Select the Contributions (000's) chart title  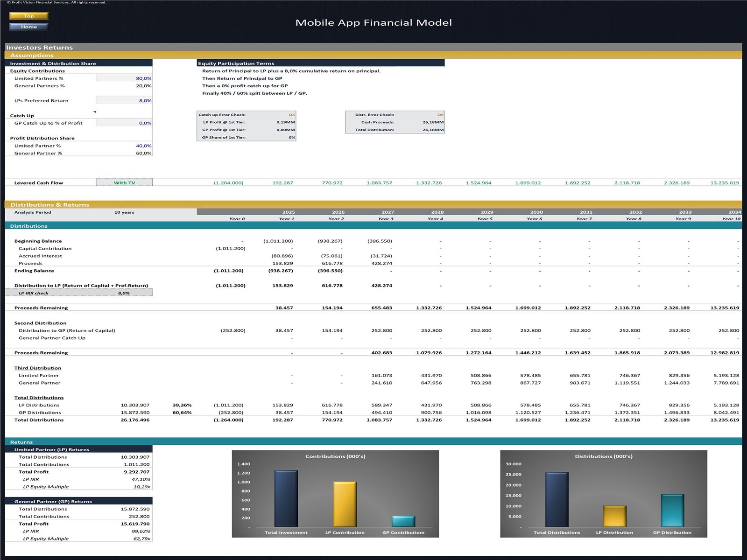[335, 456]
